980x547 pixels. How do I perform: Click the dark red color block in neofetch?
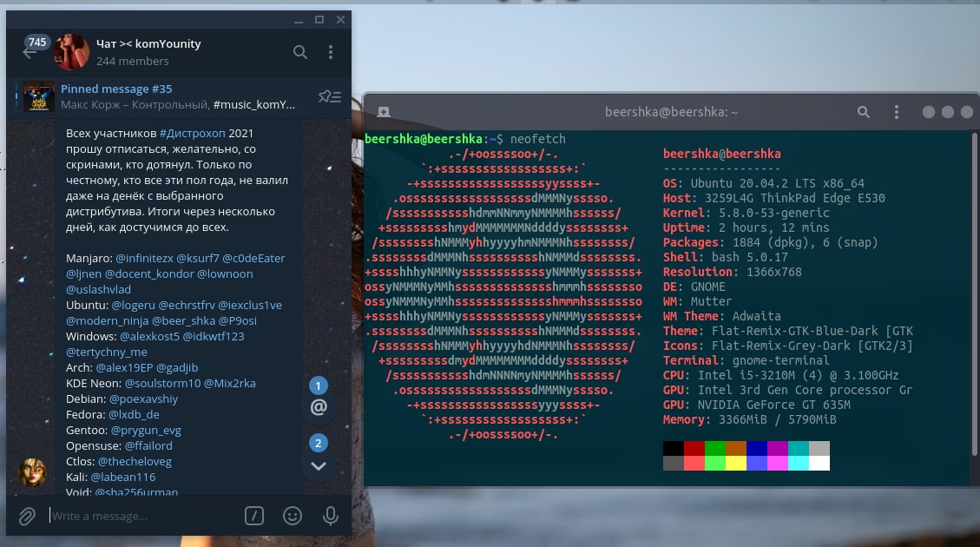tap(694, 448)
